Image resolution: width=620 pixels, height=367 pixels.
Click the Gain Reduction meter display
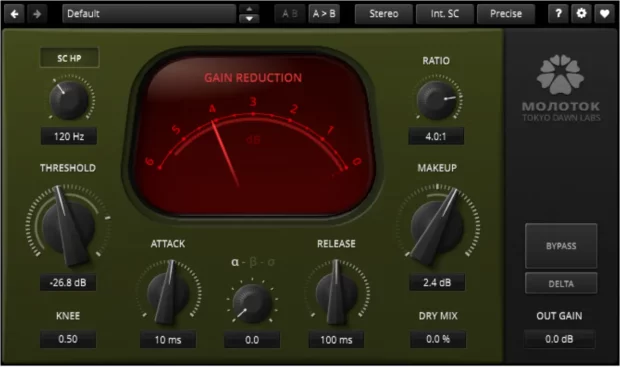pyautogui.click(x=253, y=134)
